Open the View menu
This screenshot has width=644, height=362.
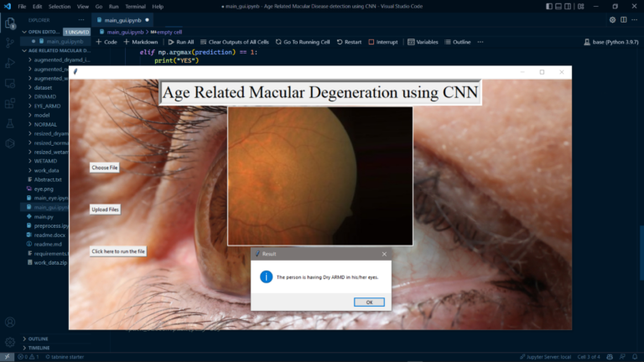click(x=83, y=7)
